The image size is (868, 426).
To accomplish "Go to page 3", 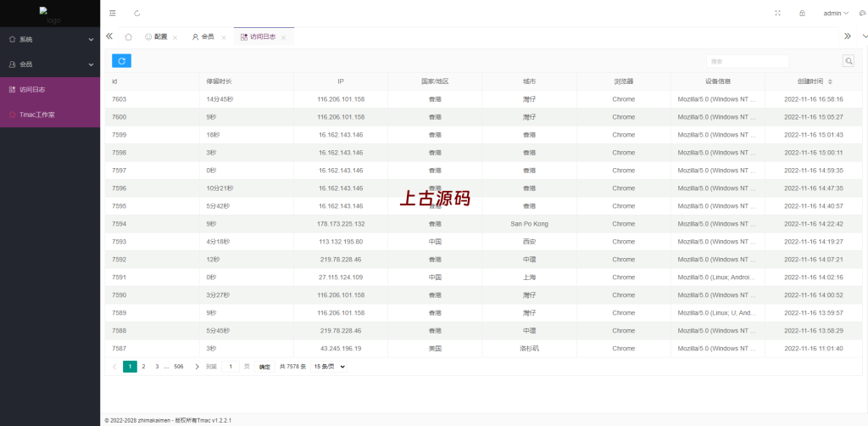I will pos(157,367).
